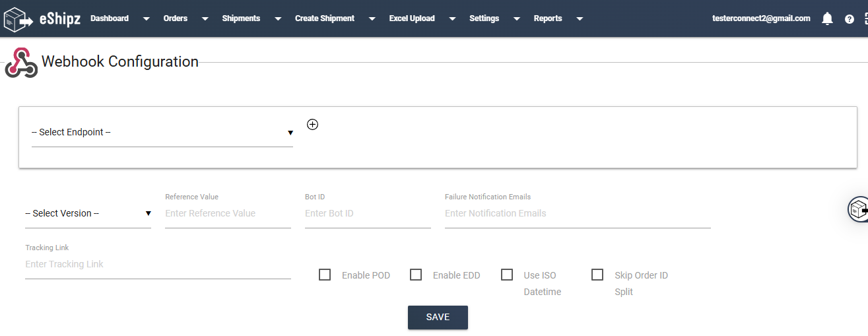Toggle Skip Order ID Split checkbox

[x=597, y=275]
